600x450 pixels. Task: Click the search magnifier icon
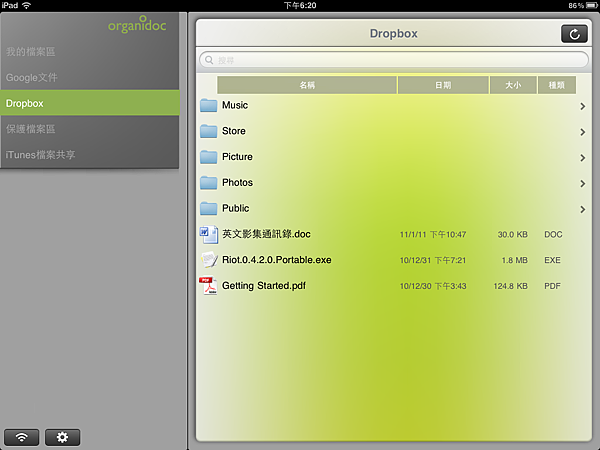pyautogui.click(x=209, y=60)
